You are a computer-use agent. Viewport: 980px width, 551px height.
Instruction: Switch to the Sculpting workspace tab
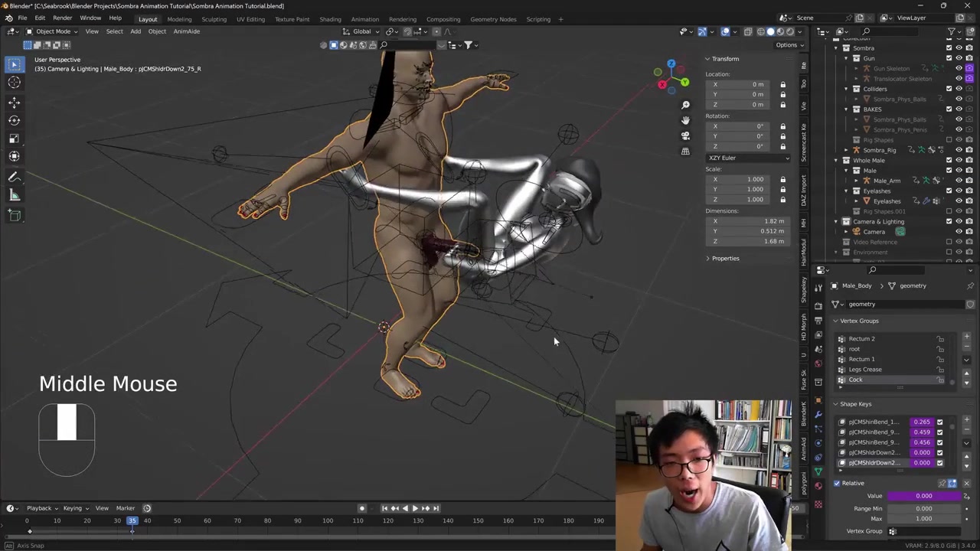[214, 19]
